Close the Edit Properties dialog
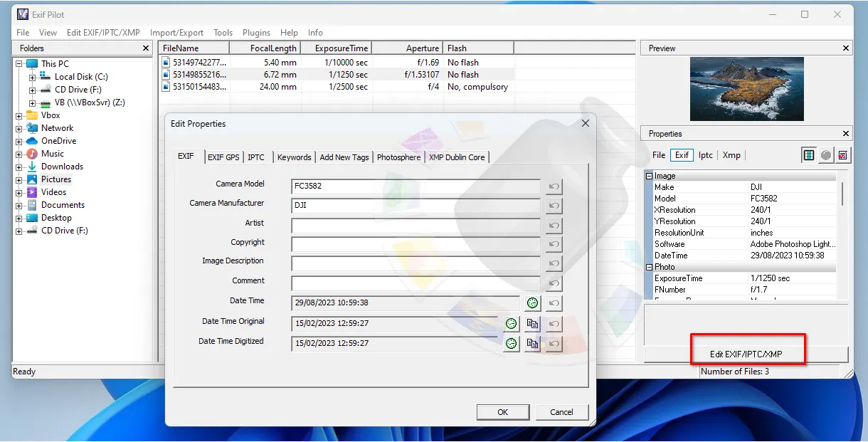868x442 pixels. pyautogui.click(x=586, y=123)
